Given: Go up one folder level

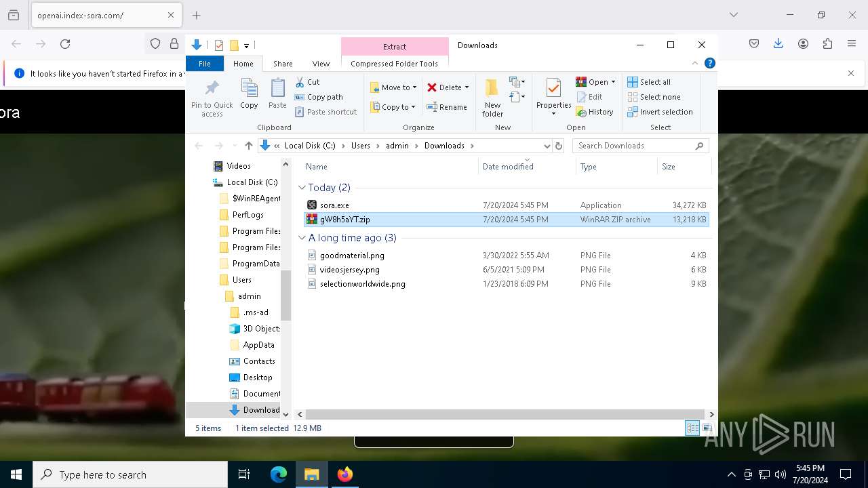Looking at the screenshot, I should point(249,146).
